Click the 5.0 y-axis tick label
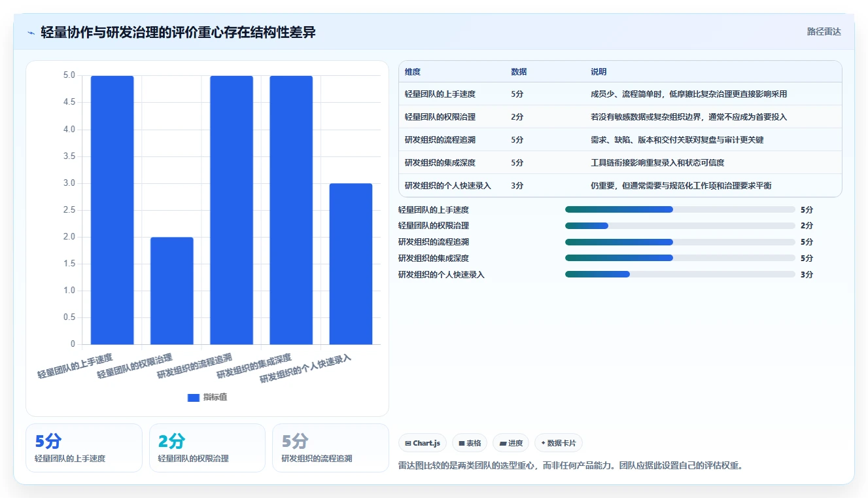Image resolution: width=868 pixels, height=498 pixels. pyautogui.click(x=69, y=75)
